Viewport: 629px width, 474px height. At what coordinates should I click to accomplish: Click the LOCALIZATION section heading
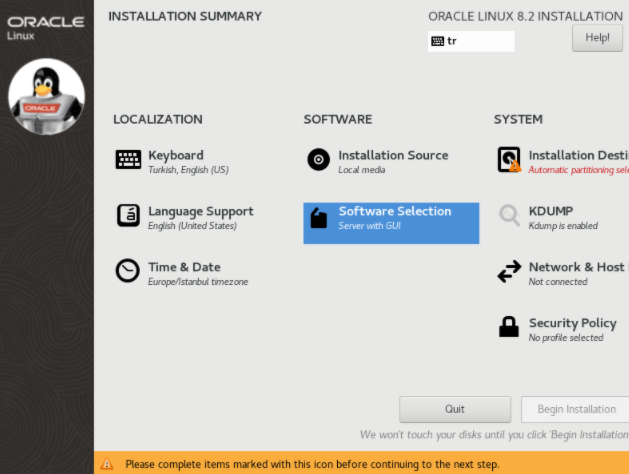[x=158, y=120]
